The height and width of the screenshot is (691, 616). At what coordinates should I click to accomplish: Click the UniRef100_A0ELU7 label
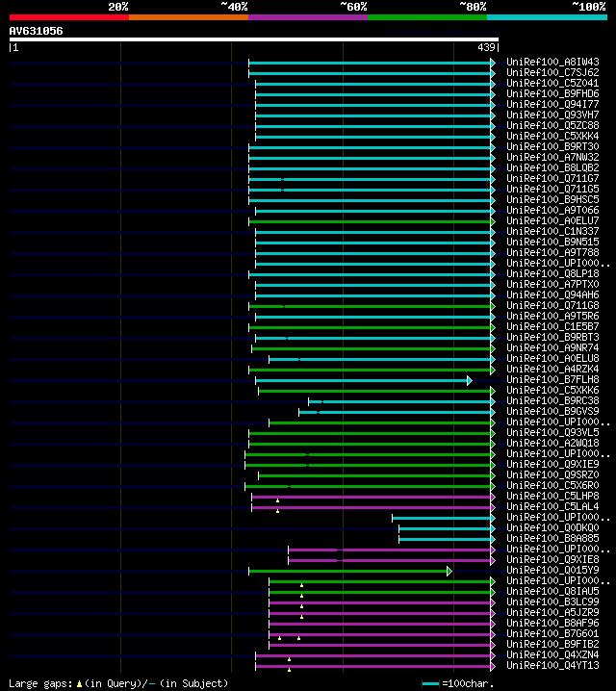pyautogui.click(x=552, y=220)
